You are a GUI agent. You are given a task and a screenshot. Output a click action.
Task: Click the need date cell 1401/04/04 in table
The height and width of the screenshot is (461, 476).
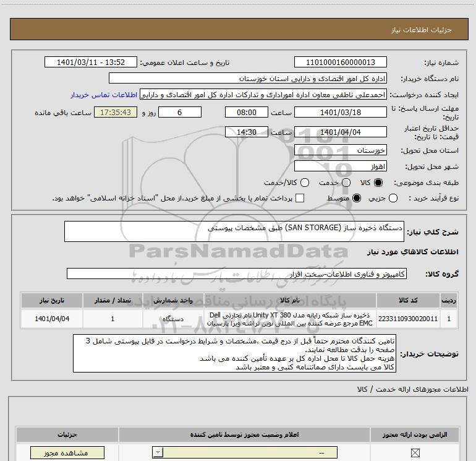pos(52,319)
